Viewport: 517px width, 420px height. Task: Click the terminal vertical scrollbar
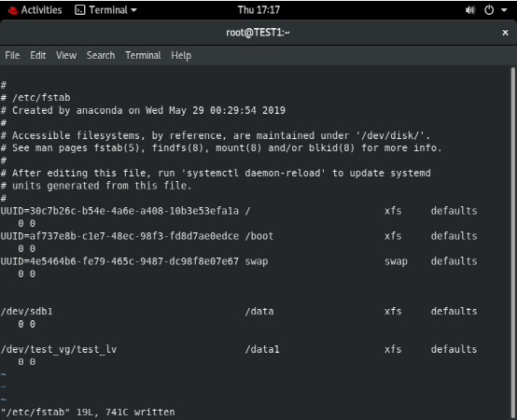(512, 244)
